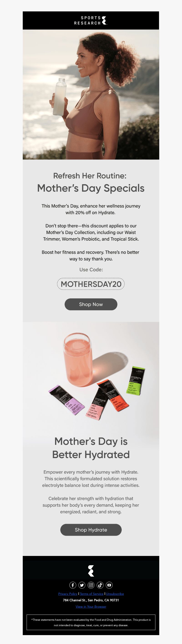Click the Sports Research header logo
This screenshot has height=644, width=182.
click(x=91, y=21)
